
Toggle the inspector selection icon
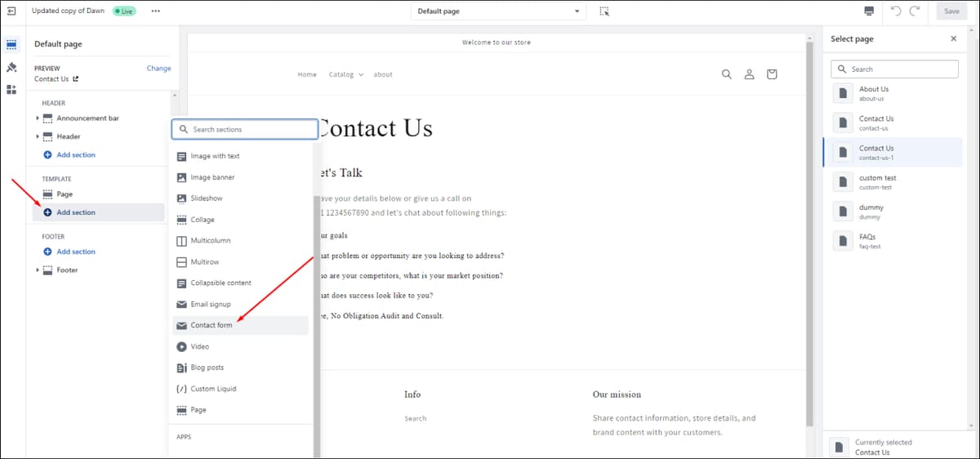[x=604, y=11]
